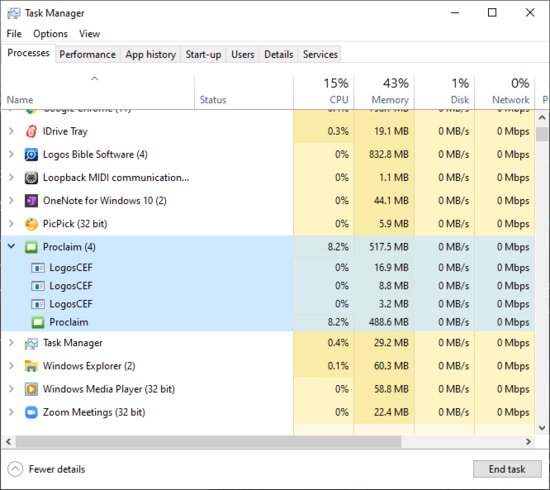
Task: Click the Task Manager process row icon
Action: pos(31,343)
